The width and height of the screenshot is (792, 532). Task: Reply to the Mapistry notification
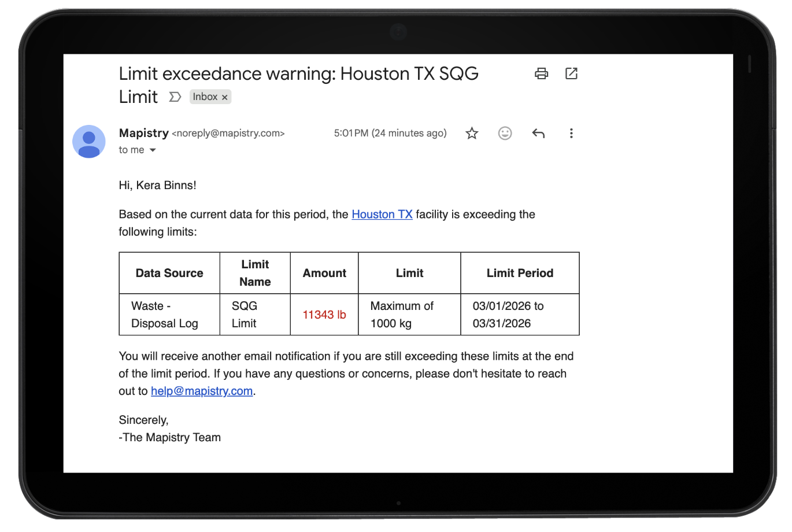[x=538, y=133]
